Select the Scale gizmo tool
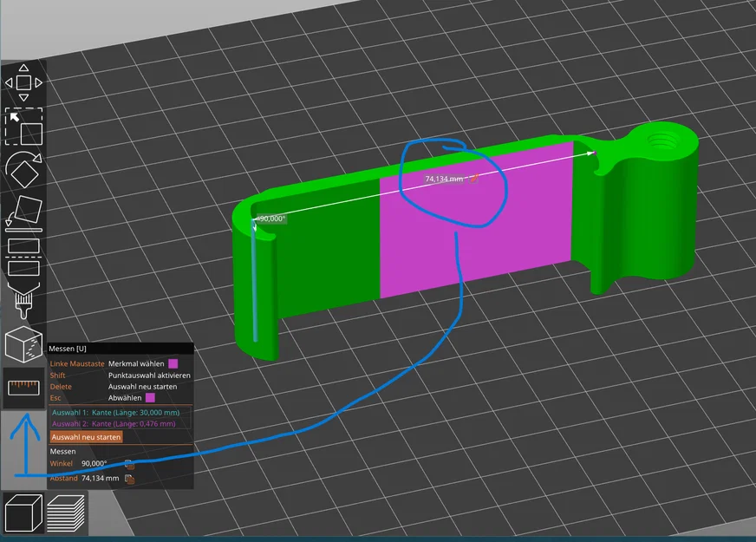Viewport: 756px width, 542px height. (23, 127)
